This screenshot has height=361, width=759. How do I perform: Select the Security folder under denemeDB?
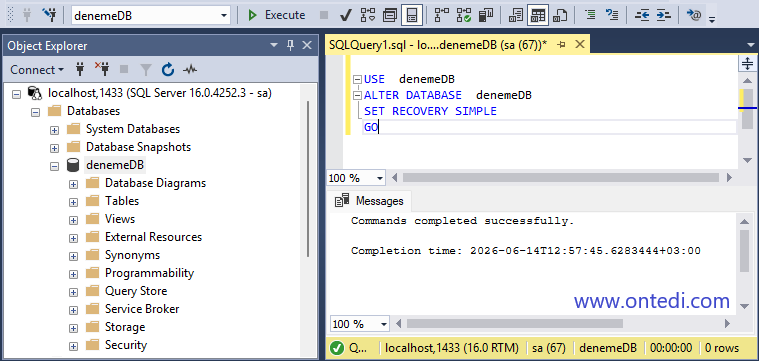click(126, 345)
